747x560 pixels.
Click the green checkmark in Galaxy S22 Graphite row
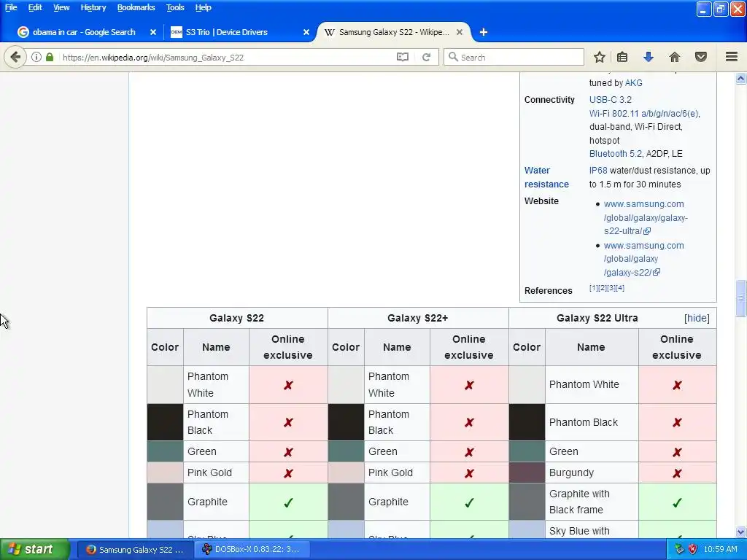point(288,502)
